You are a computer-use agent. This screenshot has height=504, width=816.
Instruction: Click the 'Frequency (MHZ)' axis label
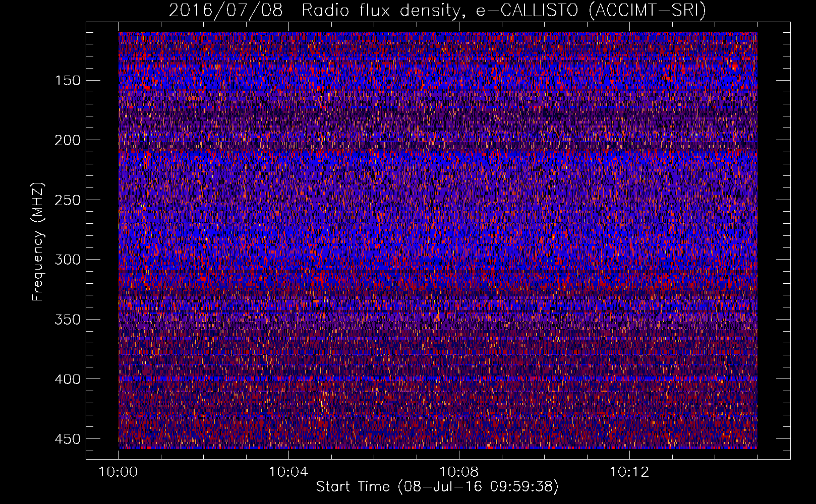(38, 241)
